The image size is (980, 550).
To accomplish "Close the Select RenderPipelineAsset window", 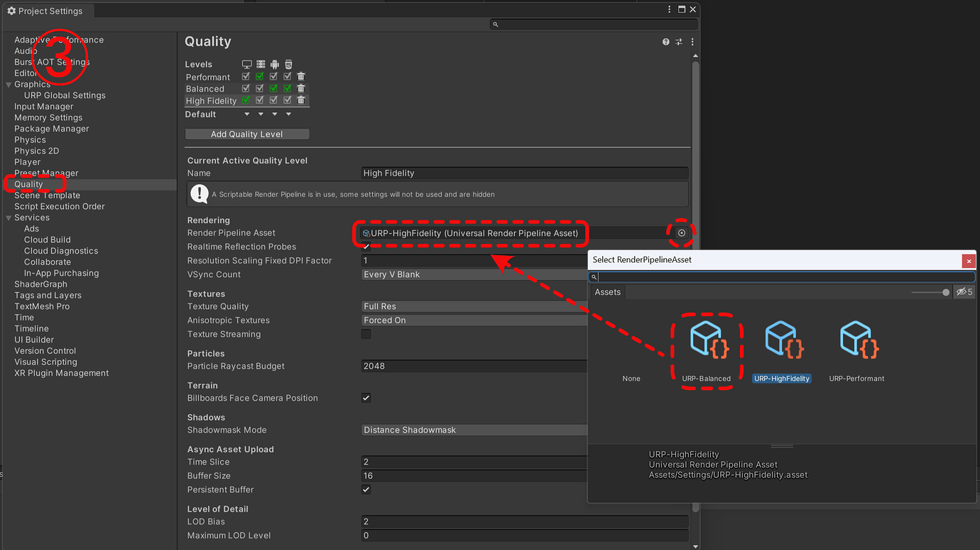I will [x=969, y=260].
